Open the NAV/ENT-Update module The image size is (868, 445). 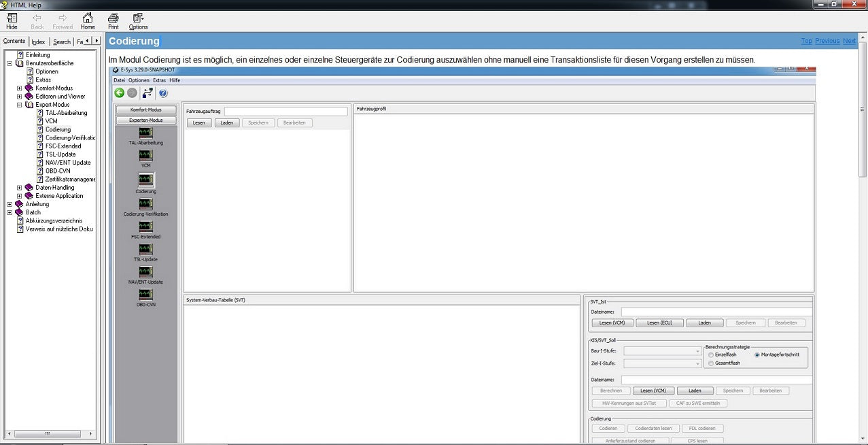point(145,271)
